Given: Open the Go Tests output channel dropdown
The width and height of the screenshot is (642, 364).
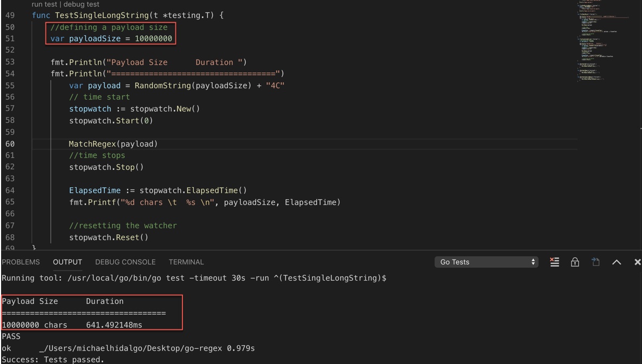Looking at the screenshot, I should [x=488, y=262].
